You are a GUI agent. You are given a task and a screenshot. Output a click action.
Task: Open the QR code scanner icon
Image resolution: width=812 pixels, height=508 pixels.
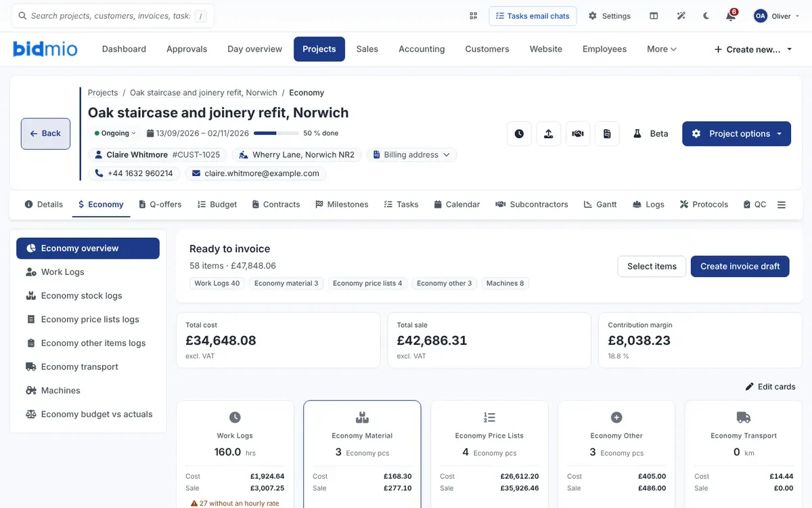point(474,16)
